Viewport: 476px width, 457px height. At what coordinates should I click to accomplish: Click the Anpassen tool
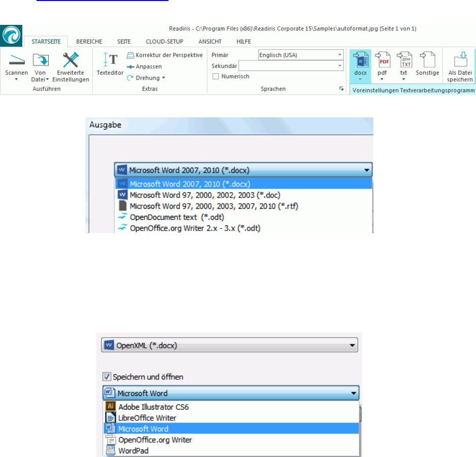click(x=144, y=67)
